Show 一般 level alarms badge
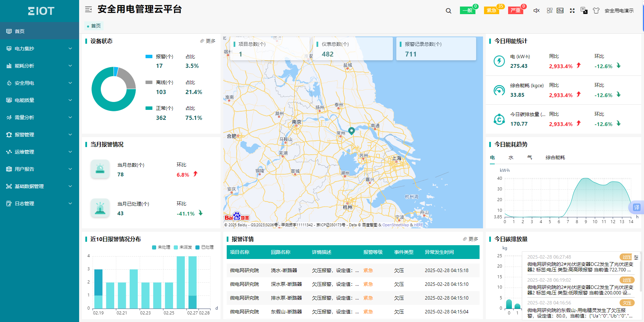 pos(468,10)
